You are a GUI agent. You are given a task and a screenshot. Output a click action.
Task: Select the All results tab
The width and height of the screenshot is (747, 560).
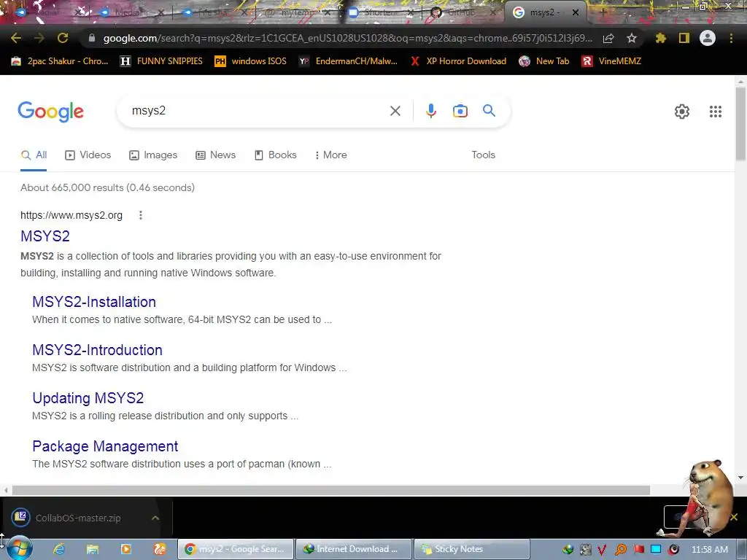click(34, 155)
